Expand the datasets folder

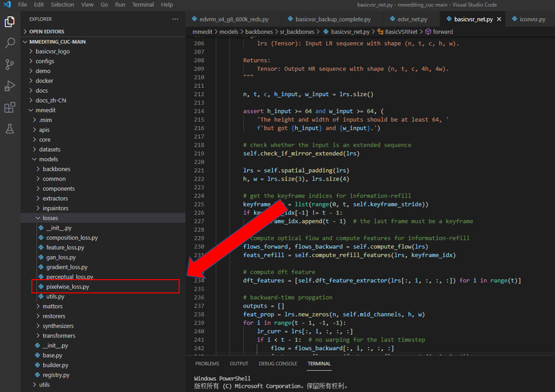103,149
